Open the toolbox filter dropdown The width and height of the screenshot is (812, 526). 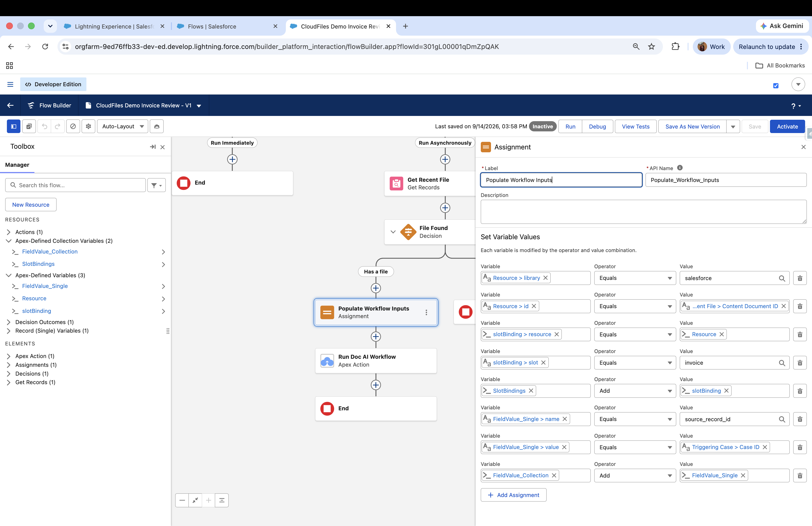coord(157,185)
